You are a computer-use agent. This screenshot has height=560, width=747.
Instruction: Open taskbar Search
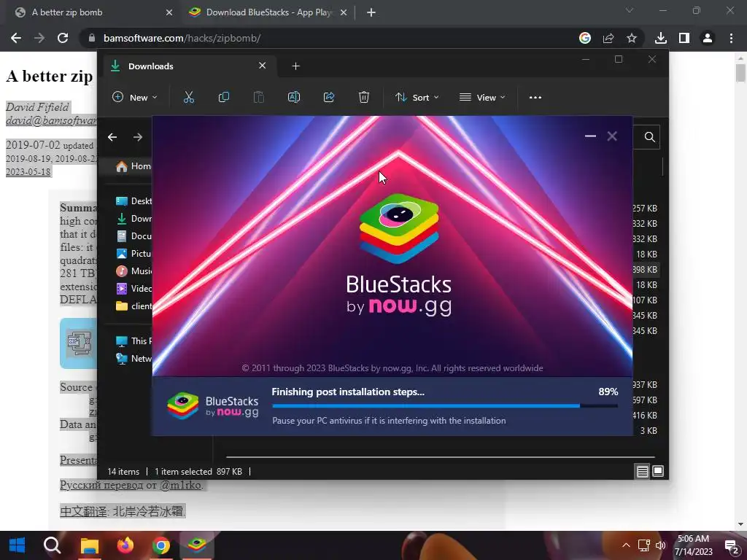pos(52,545)
